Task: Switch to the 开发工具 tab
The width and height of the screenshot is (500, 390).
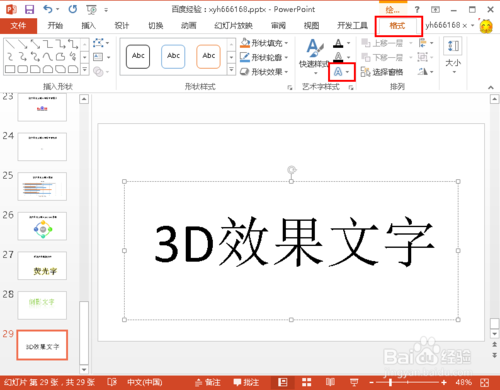Action: [x=352, y=25]
